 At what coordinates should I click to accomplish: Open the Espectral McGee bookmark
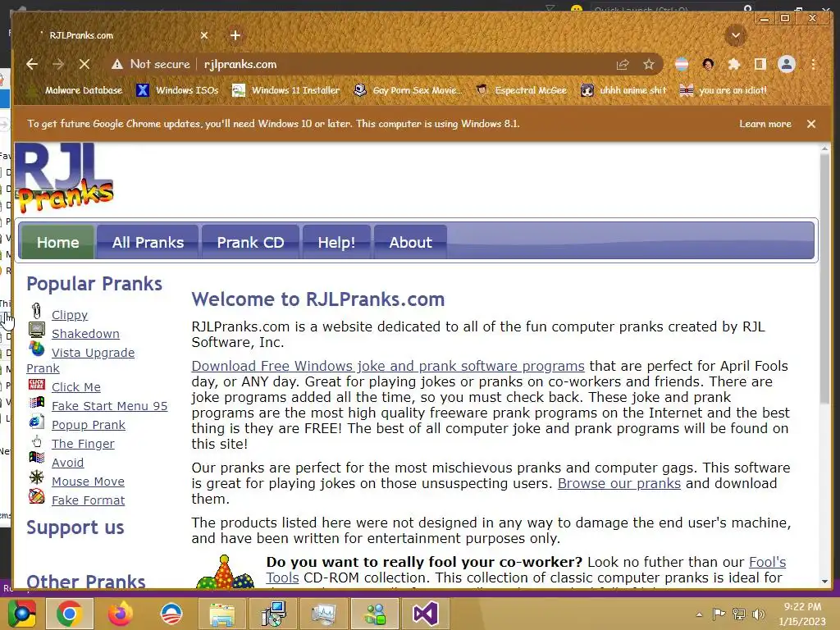[522, 90]
